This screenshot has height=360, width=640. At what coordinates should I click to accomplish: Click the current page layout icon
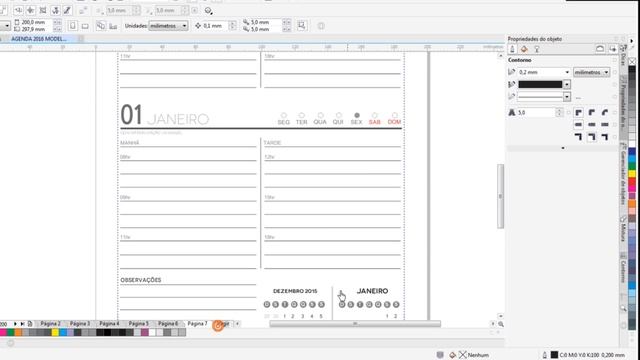click(113, 26)
